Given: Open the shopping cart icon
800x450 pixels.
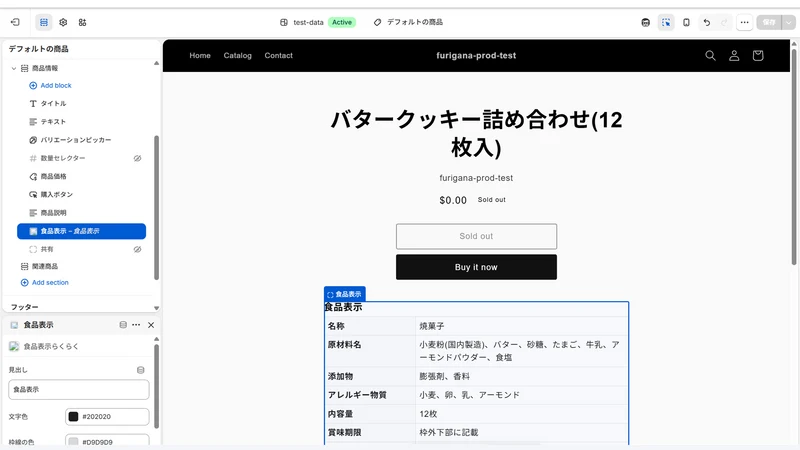Looking at the screenshot, I should click(758, 56).
